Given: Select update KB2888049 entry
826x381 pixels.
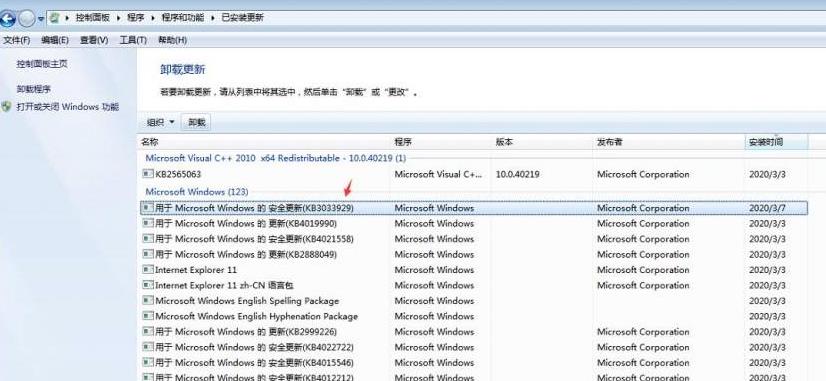Looking at the screenshot, I should (x=246, y=255).
